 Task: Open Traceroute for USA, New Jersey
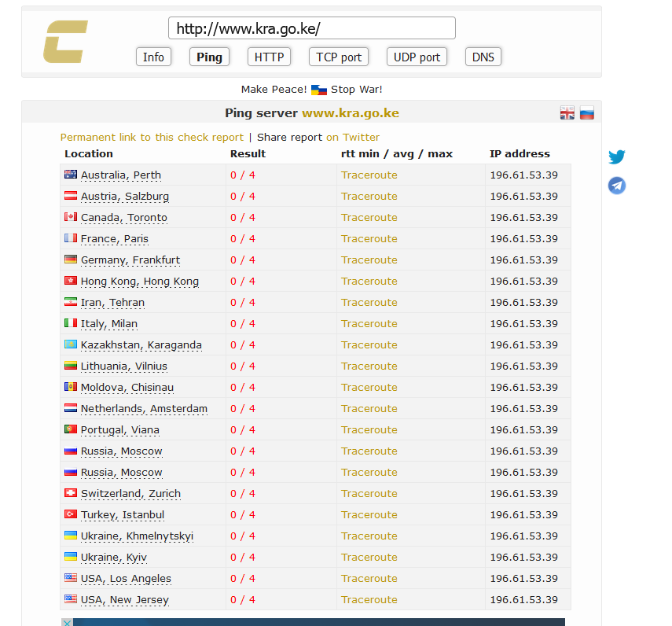(369, 599)
